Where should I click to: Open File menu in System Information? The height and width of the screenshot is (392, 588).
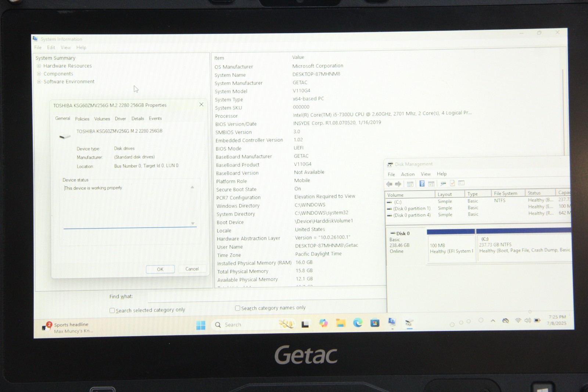[38, 47]
